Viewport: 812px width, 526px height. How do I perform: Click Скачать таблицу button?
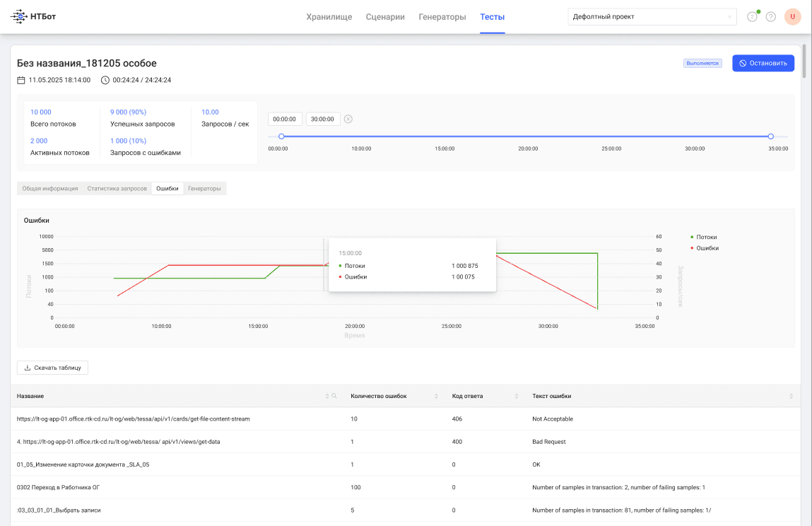coord(52,368)
